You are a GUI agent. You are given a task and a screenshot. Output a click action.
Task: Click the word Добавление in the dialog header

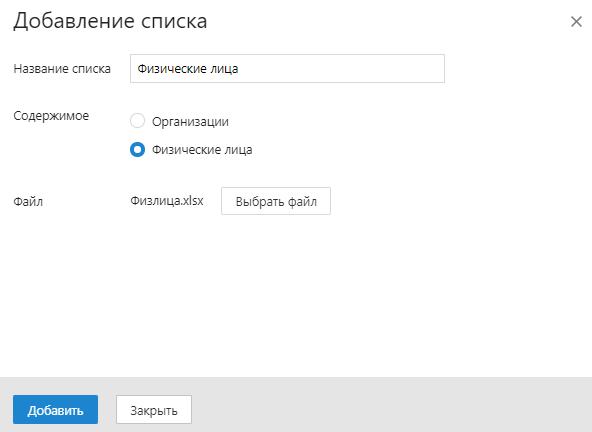pyautogui.click(x=74, y=21)
